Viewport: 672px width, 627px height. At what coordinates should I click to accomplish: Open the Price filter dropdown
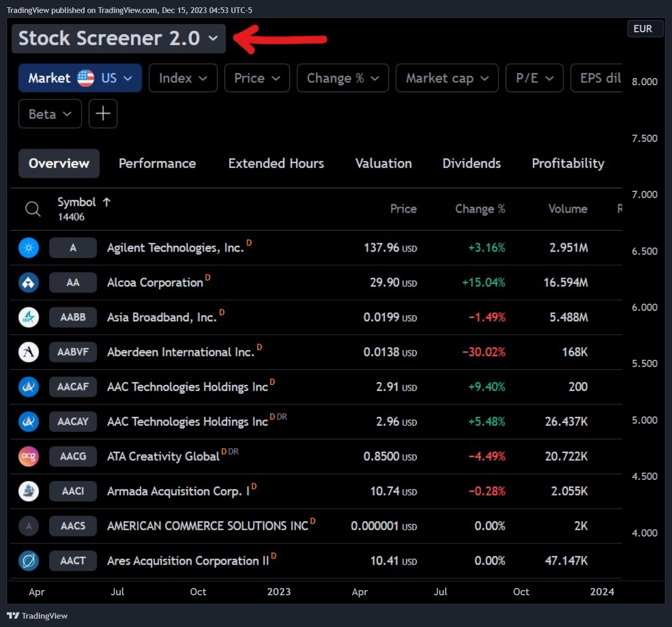coord(257,78)
